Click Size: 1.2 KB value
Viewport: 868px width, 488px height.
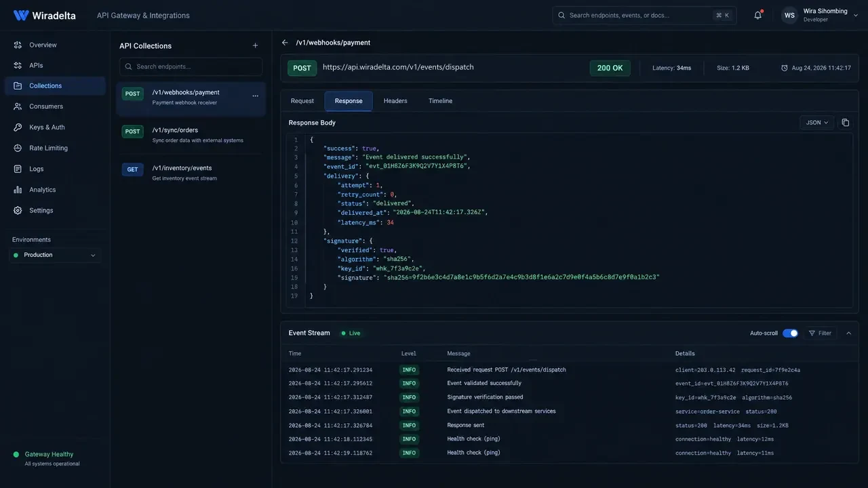click(x=733, y=68)
